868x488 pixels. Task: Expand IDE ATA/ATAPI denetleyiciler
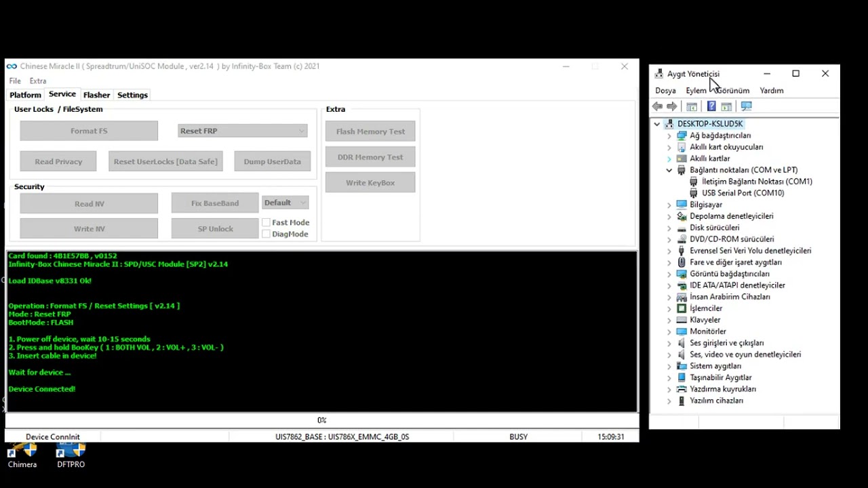(669, 285)
